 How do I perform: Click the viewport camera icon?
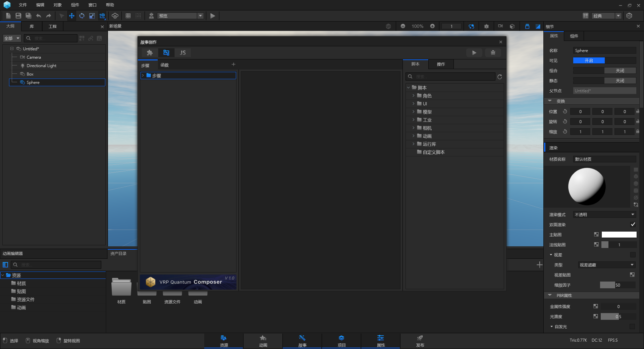(500, 26)
